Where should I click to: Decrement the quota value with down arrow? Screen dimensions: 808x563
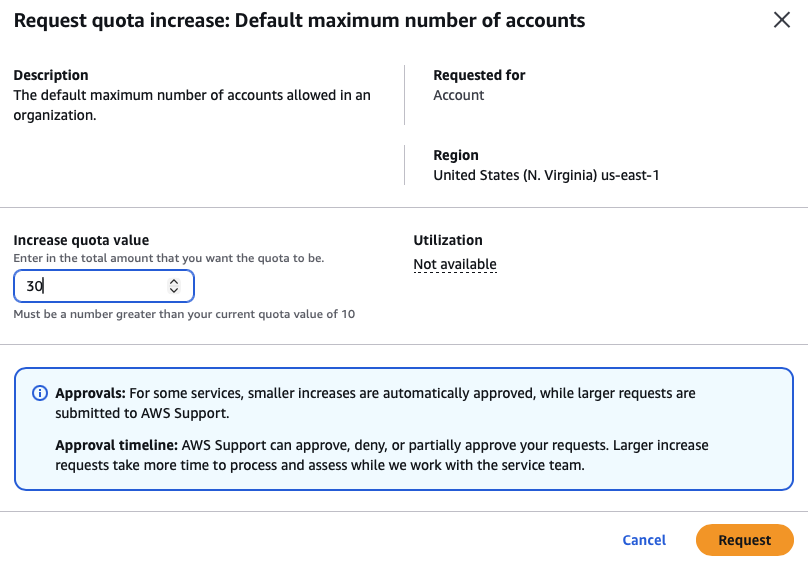(x=174, y=291)
